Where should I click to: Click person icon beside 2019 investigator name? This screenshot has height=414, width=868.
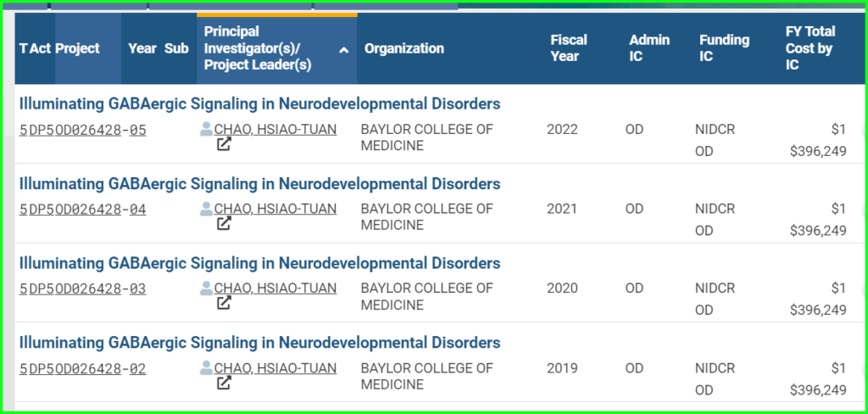(x=206, y=368)
